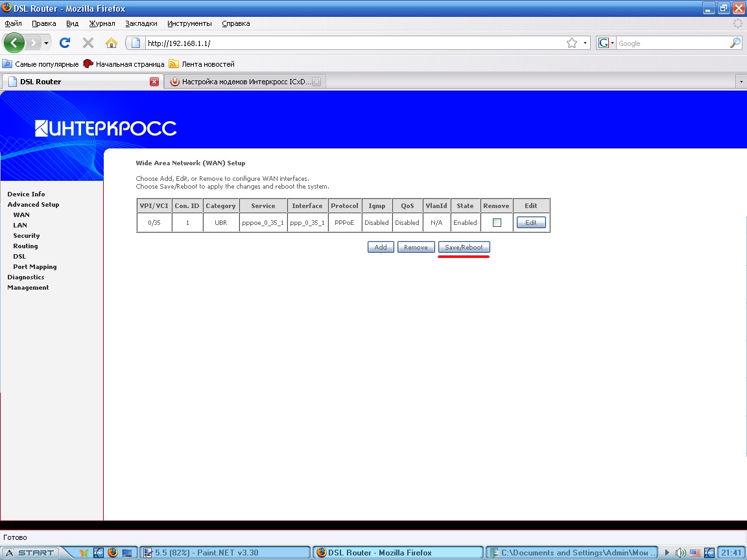The image size is (747, 560).
Task: Click the Add button
Action: [381, 247]
